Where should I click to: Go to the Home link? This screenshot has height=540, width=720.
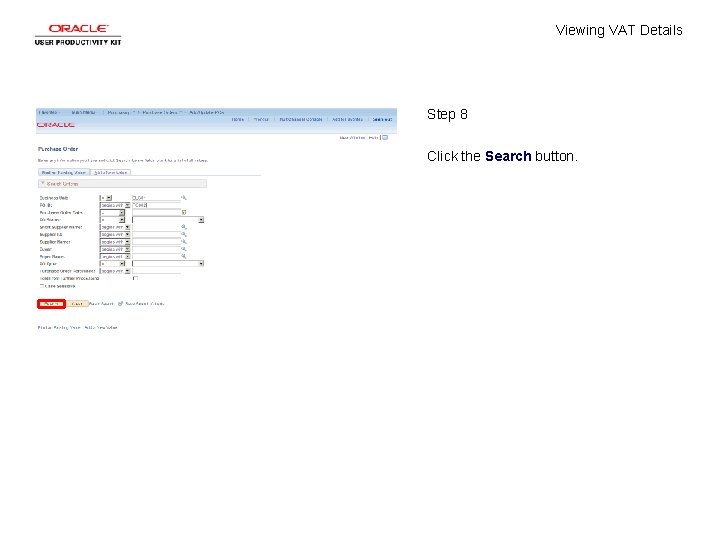pyautogui.click(x=237, y=119)
